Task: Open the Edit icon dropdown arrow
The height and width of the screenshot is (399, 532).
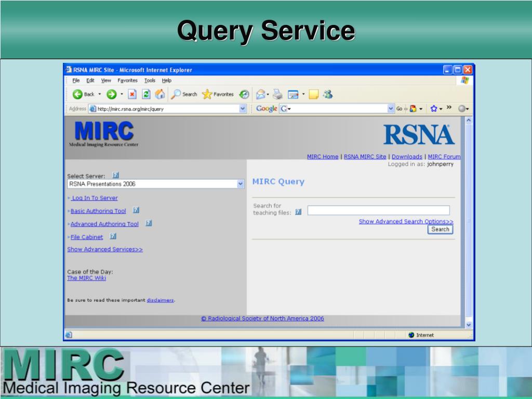Action: pyautogui.click(x=303, y=95)
